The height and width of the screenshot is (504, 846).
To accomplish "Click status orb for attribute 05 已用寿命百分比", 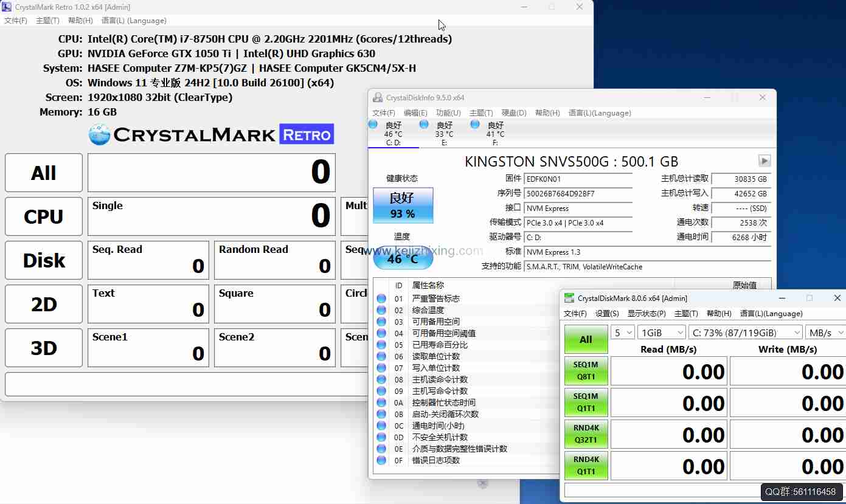I will 381,345.
